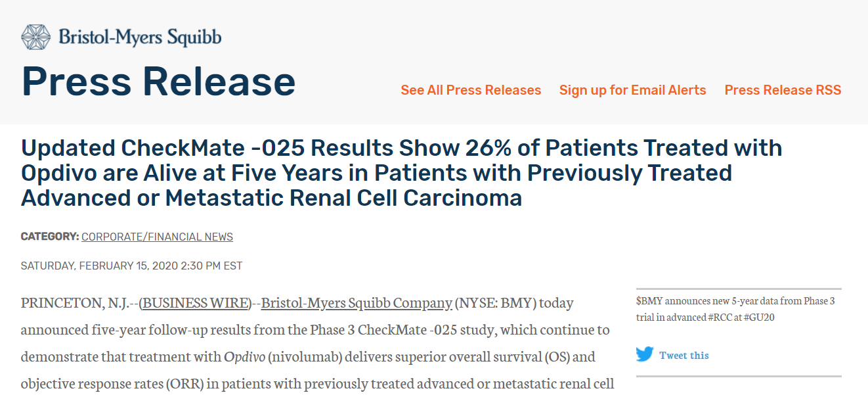The width and height of the screenshot is (868, 401).
Task: Click the CATEGORY label
Action: point(50,237)
